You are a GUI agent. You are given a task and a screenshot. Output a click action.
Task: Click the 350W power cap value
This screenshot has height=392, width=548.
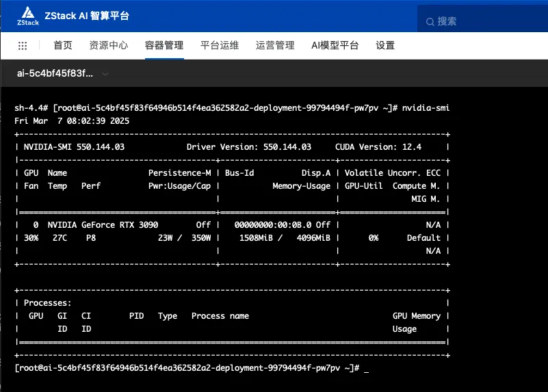[x=201, y=238]
